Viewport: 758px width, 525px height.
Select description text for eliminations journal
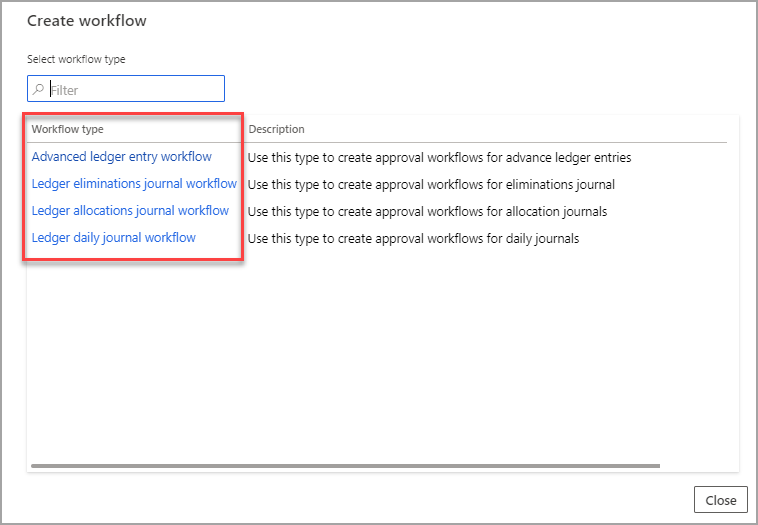click(431, 185)
